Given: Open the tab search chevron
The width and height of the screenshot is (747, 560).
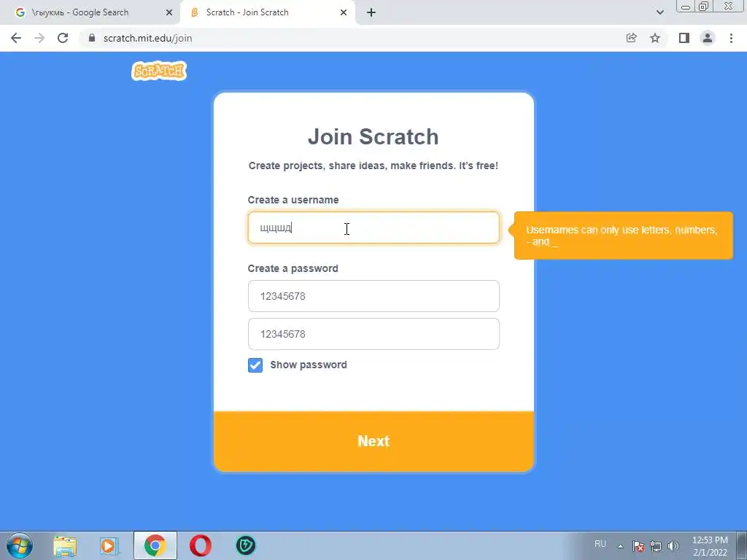Looking at the screenshot, I should tap(659, 12).
